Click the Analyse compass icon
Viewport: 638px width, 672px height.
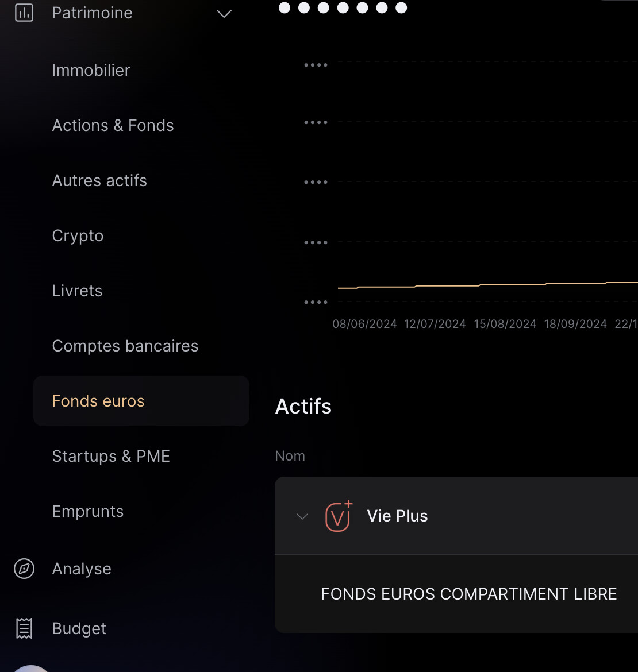click(x=24, y=569)
